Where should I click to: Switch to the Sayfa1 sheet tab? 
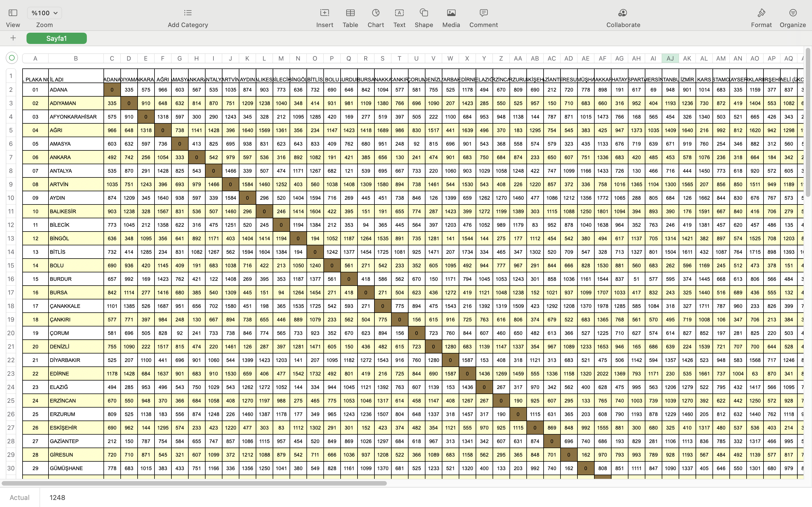pos(56,38)
